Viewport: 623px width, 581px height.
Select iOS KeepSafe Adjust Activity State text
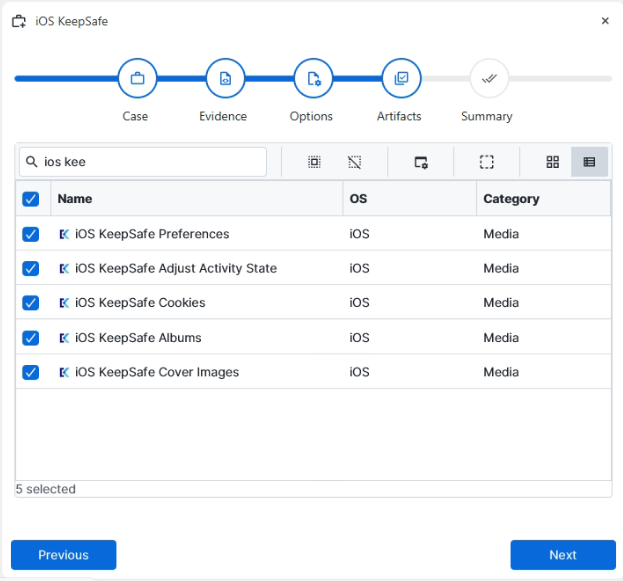pos(176,269)
